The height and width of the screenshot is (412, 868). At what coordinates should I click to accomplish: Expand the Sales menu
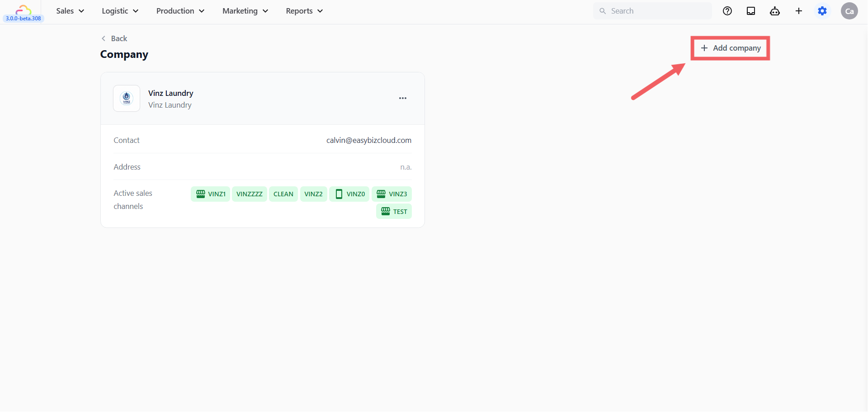[70, 11]
